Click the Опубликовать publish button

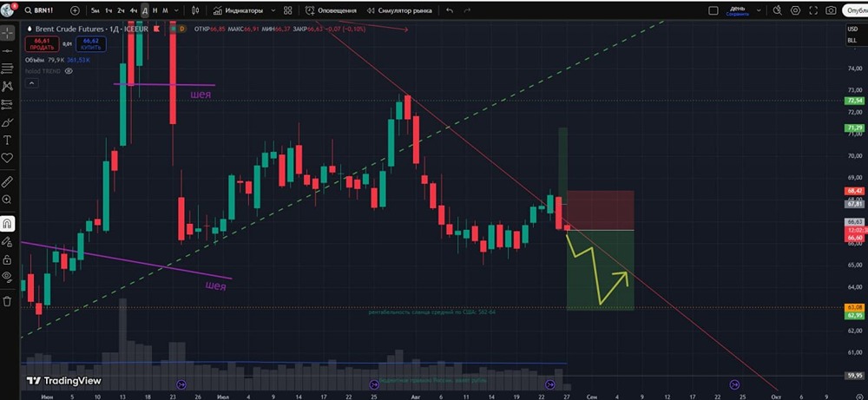coord(855,10)
